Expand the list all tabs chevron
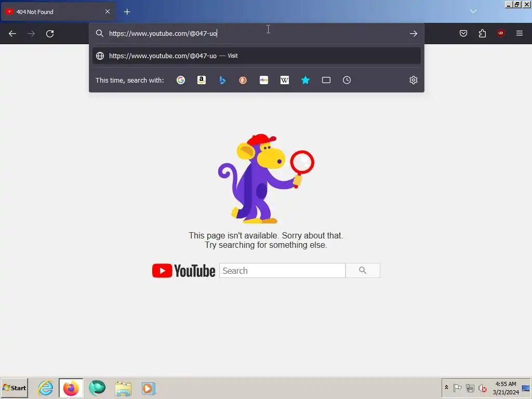 point(473,11)
